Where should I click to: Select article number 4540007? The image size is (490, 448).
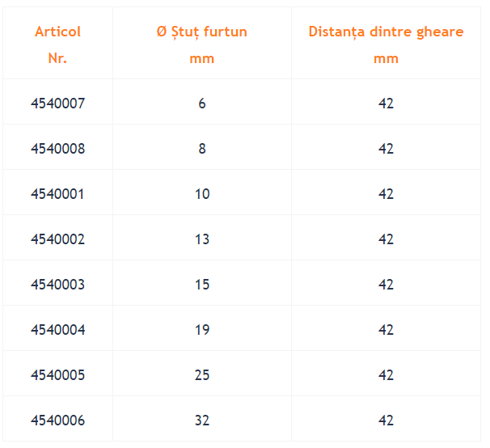[x=57, y=104]
